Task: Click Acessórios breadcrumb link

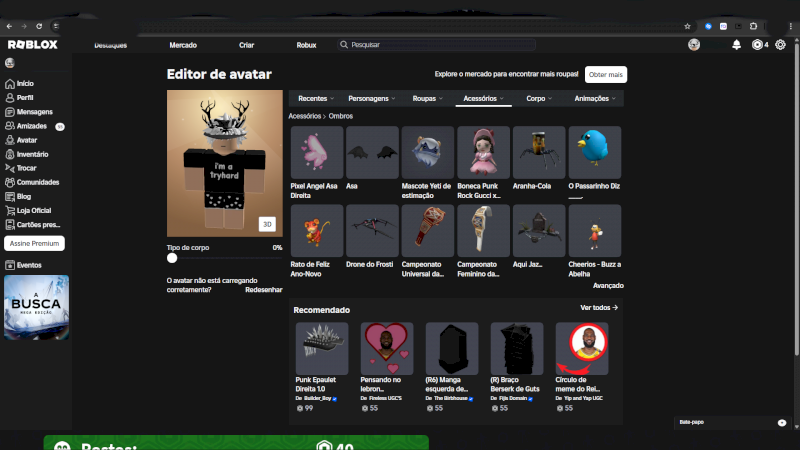Action: coord(305,116)
